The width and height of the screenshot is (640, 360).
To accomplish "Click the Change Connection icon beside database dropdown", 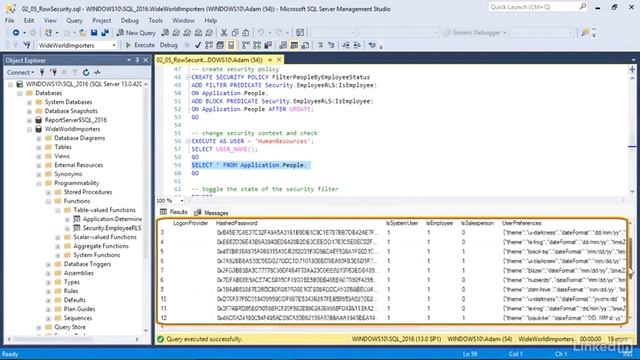I will [x=27, y=45].
